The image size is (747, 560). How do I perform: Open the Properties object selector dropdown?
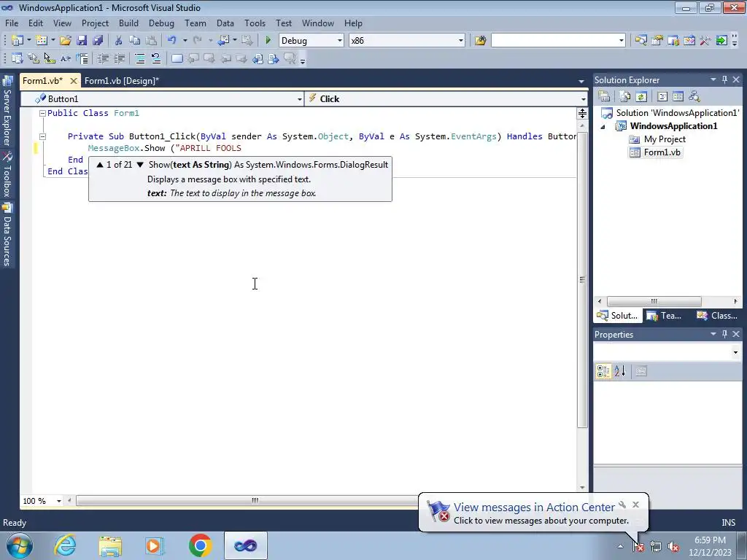735,352
